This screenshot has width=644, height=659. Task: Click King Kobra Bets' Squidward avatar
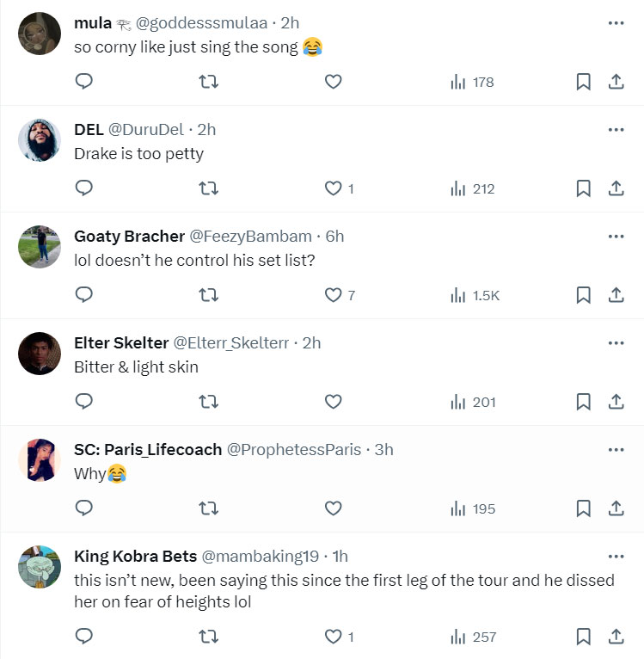click(40, 567)
